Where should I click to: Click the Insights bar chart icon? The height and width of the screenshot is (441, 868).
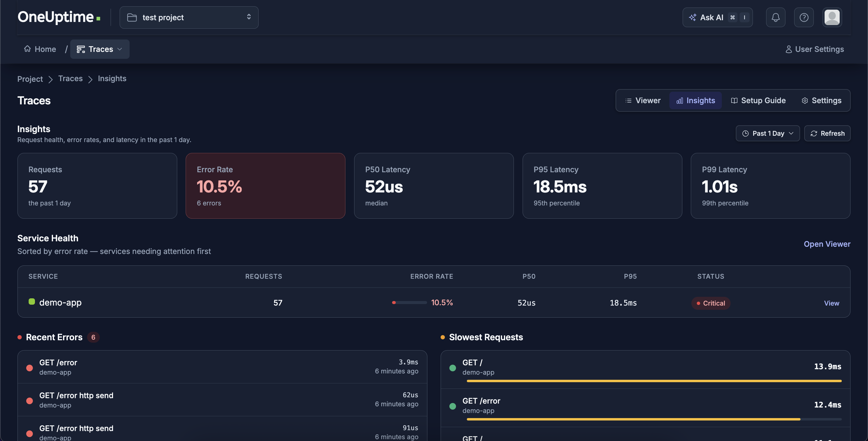[680, 100]
